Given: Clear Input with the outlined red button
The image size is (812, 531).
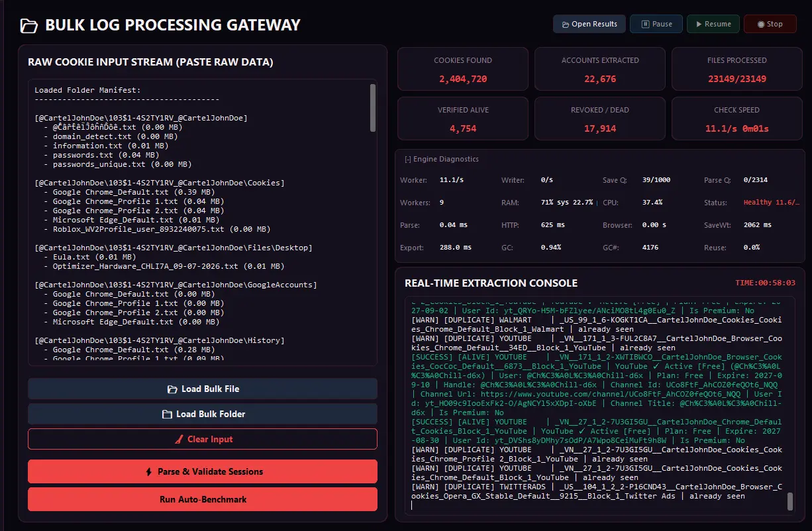Looking at the screenshot, I should click(203, 439).
